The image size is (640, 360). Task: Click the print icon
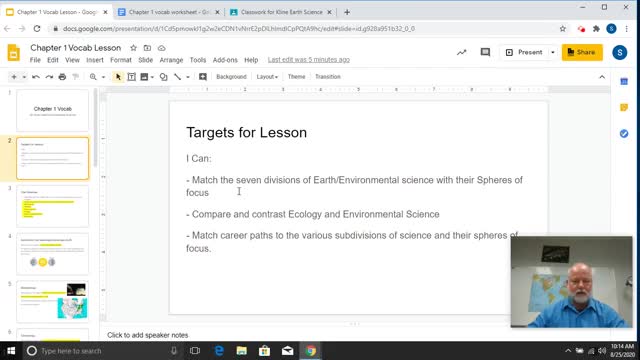[62, 77]
